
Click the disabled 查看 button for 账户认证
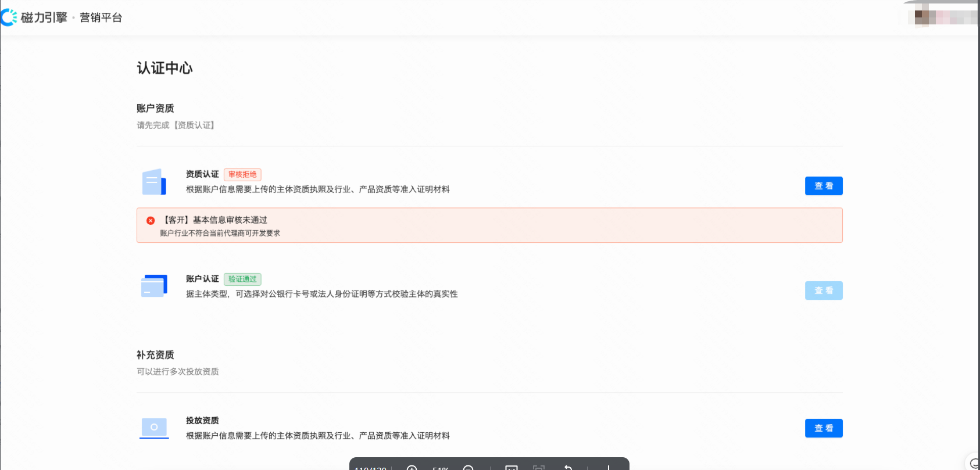tap(823, 290)
